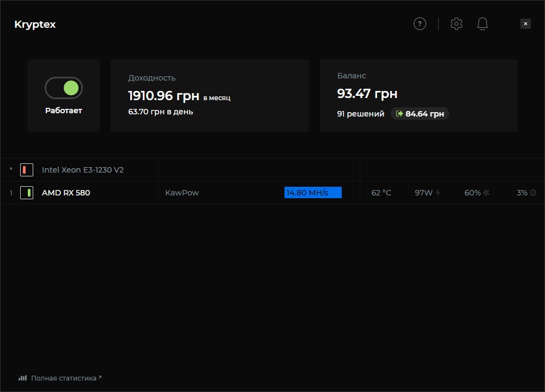
Task: Click the green withdraw arrow icon
Action: [399, 114]
